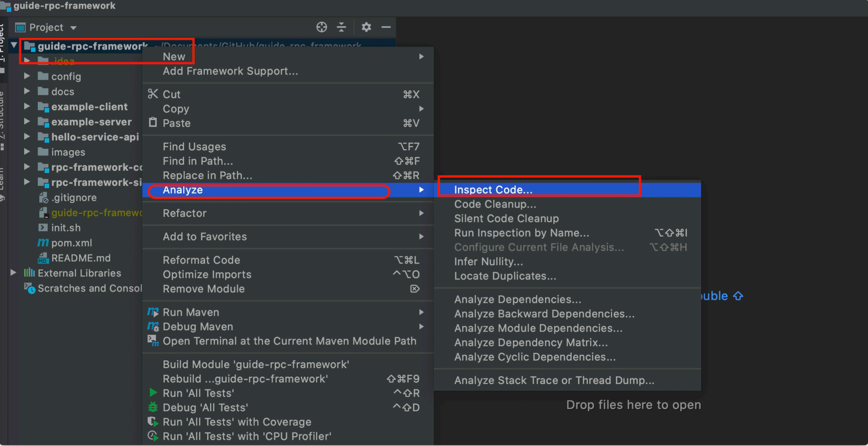Choose Infer Nullity...
Screen dimensions: 868x446
(567, 262)
